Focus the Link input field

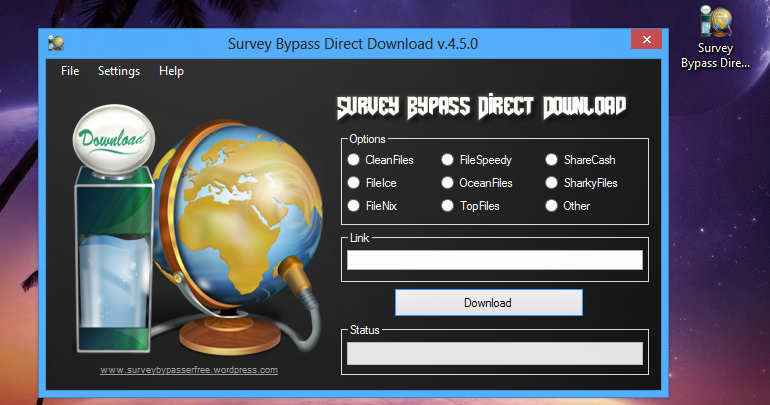tap(495, 260)
